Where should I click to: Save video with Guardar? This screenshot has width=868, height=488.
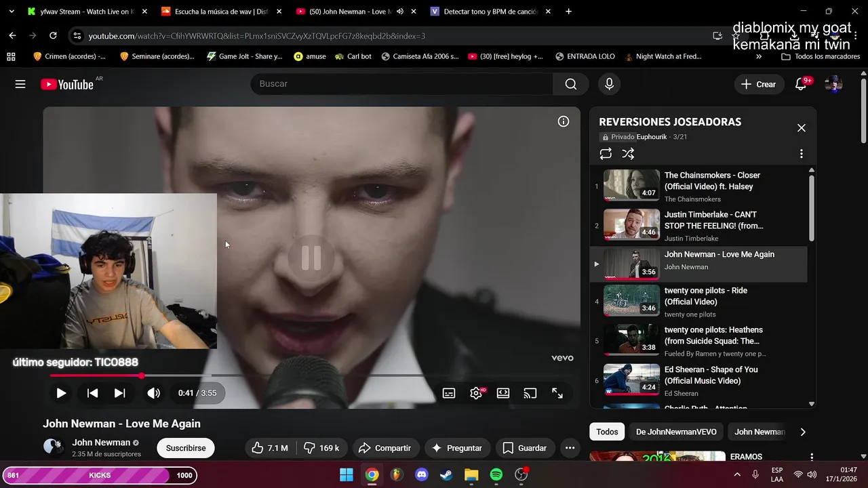(x=524, y=448)
